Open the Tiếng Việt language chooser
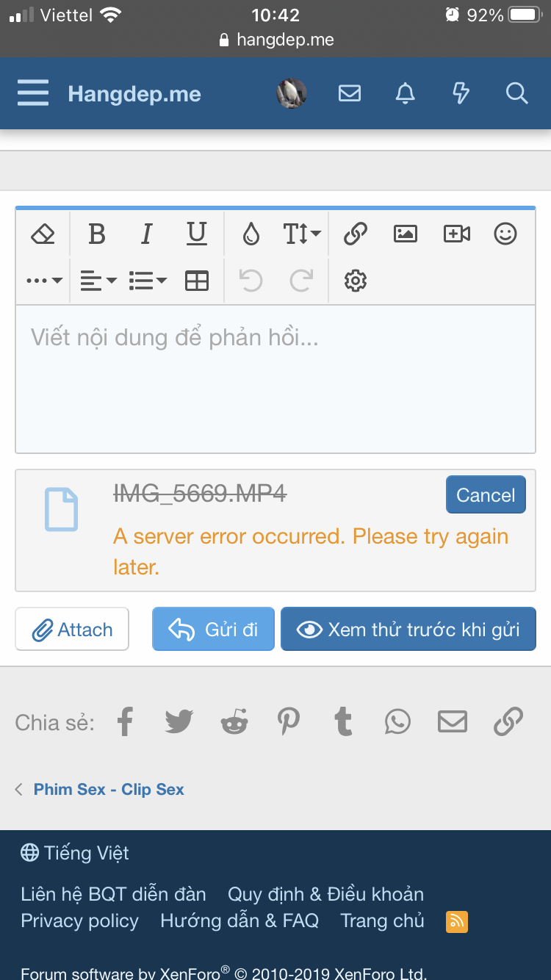Image resolution: width=551 pixels, height=980 pixels. coord(75,853)
